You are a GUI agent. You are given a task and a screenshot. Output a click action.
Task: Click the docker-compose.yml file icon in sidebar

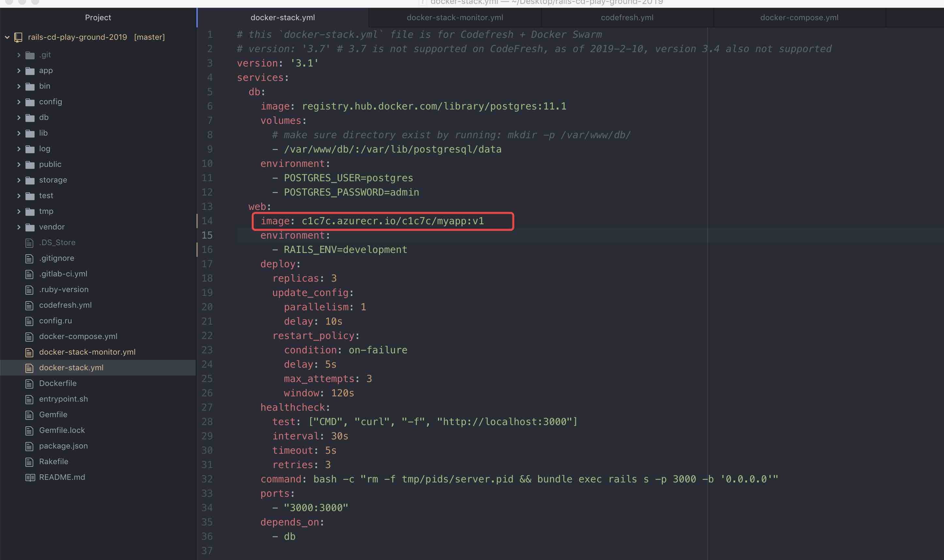pos(29,336)
